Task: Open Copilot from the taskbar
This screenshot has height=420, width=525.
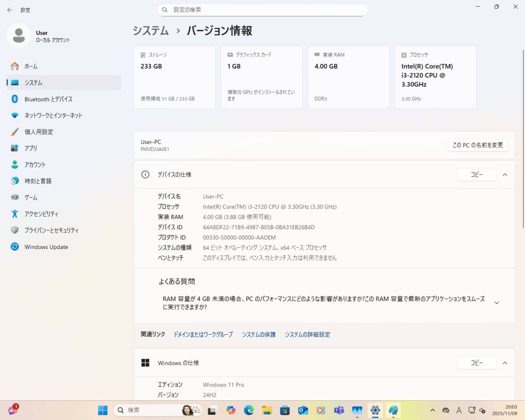Action: tap(231, 409)
